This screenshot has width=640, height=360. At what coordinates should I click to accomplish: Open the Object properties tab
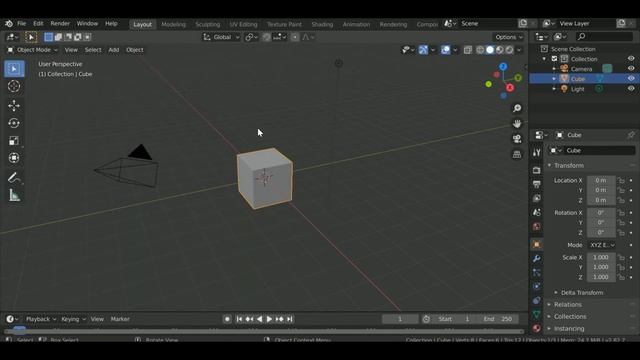point(536,244)
